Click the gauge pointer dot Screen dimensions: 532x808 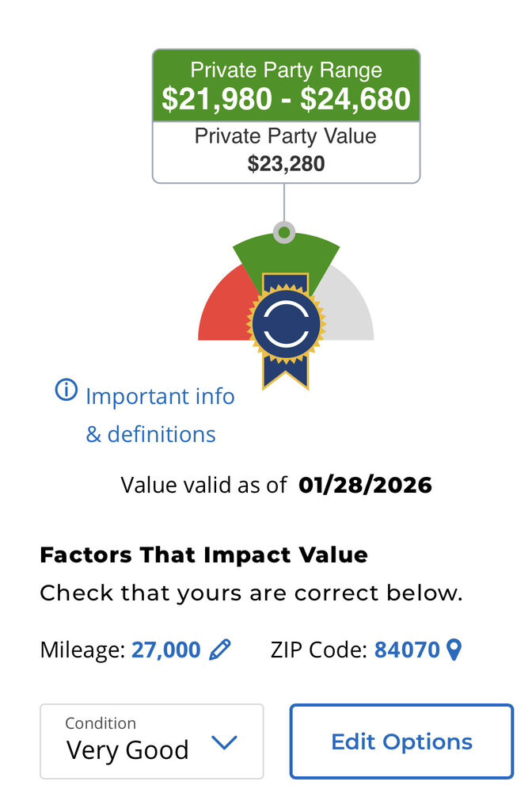(x=284, y=233)
